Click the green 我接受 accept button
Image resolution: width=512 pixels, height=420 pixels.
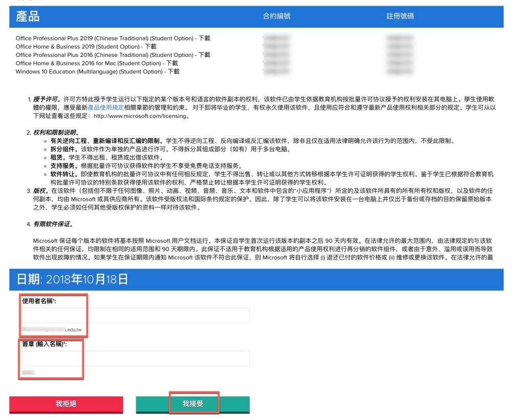(193, 404)
